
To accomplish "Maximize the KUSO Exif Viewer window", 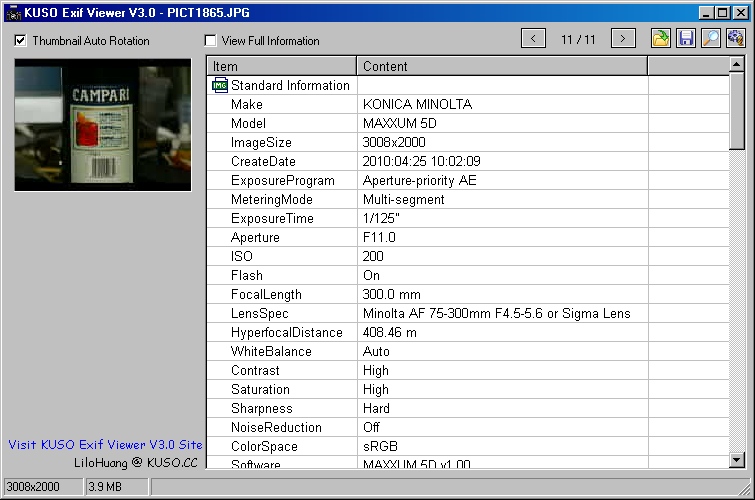I will click(722, 12).
